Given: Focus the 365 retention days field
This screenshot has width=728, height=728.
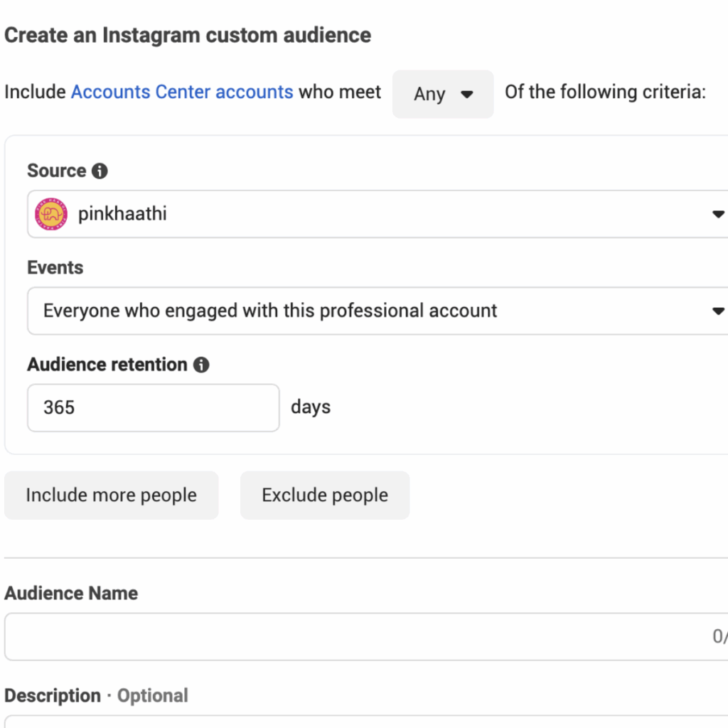Looking at the screenshot, I should click(154, 407).
